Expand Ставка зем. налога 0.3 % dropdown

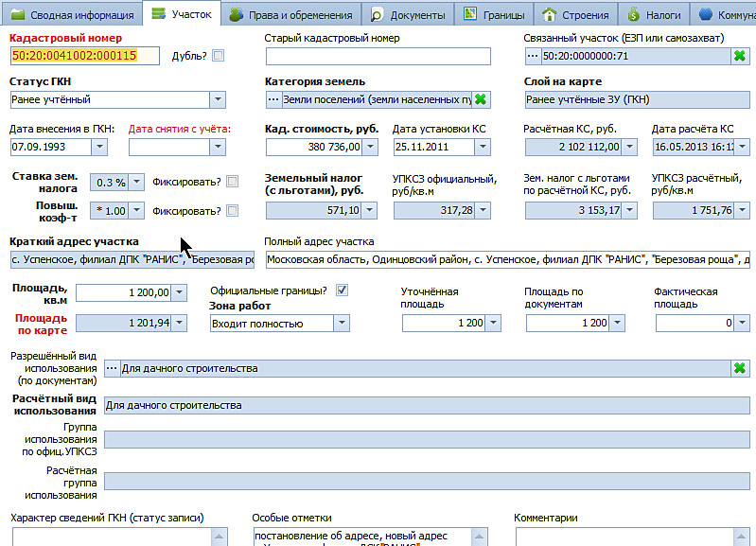pos(137,183)
